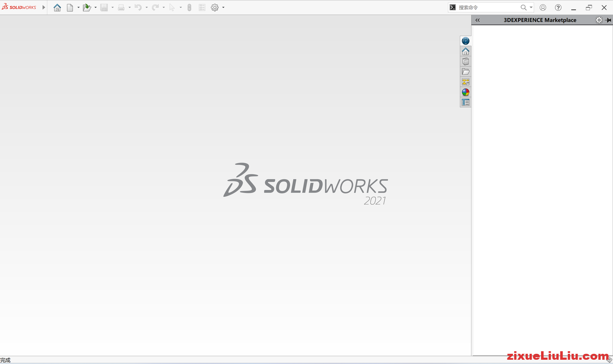Click the Home icon in the toolbar
Image resolution: width=613 pixels, height=364 pixels.
(57, 7)
